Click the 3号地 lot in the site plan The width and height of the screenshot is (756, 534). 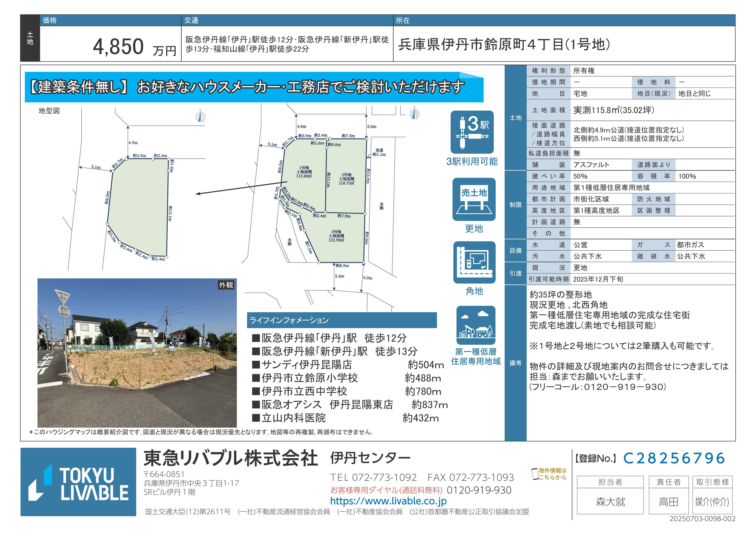(336, 236)
